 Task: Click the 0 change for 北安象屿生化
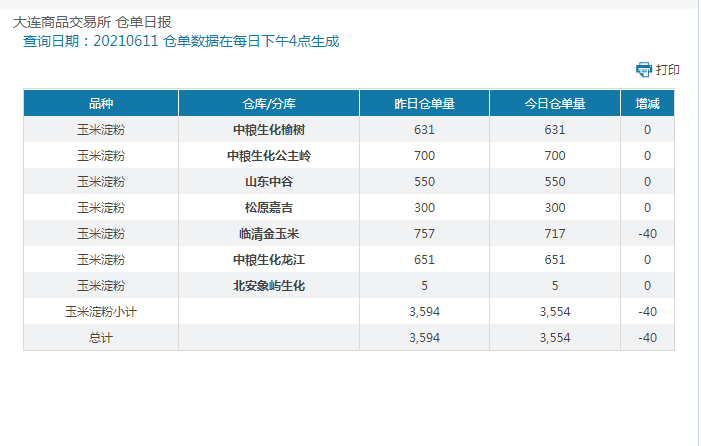click(x=647, y=286)
